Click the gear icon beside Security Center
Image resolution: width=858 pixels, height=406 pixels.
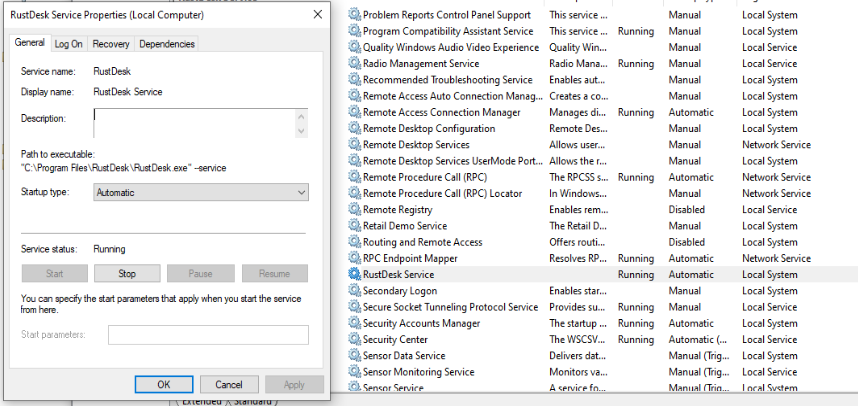(x=355, y=340)
